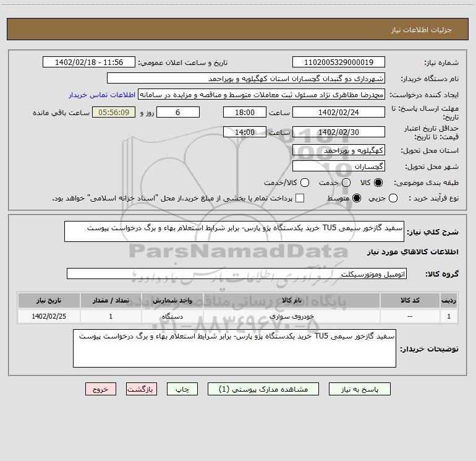Screen dimensions: 476x461
Task: Select the کالا radio button
Action: pos(378,183)
